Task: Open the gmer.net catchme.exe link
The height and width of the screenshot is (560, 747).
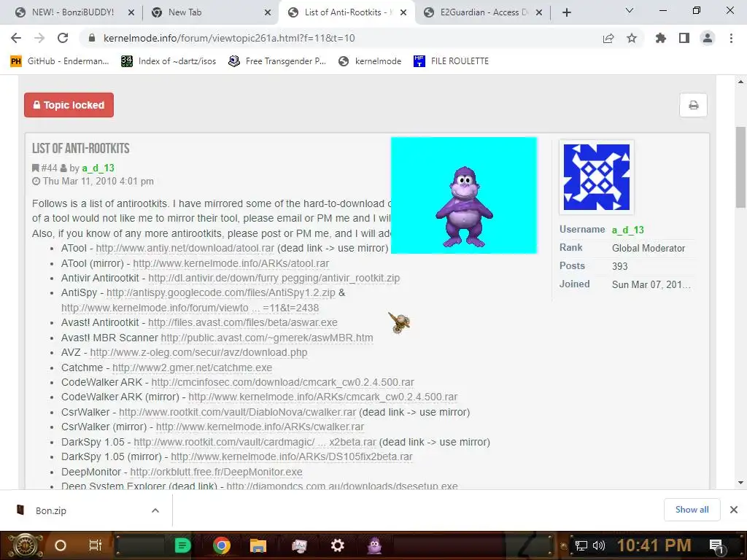Action: coord(192,367)
